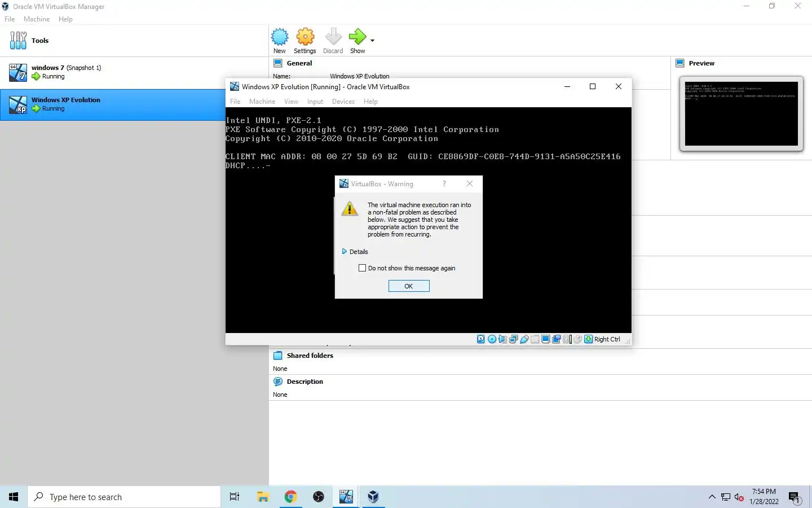Click the muted volume tray icon
Screen dimensions: 812x508
click(x=739, y=497)
